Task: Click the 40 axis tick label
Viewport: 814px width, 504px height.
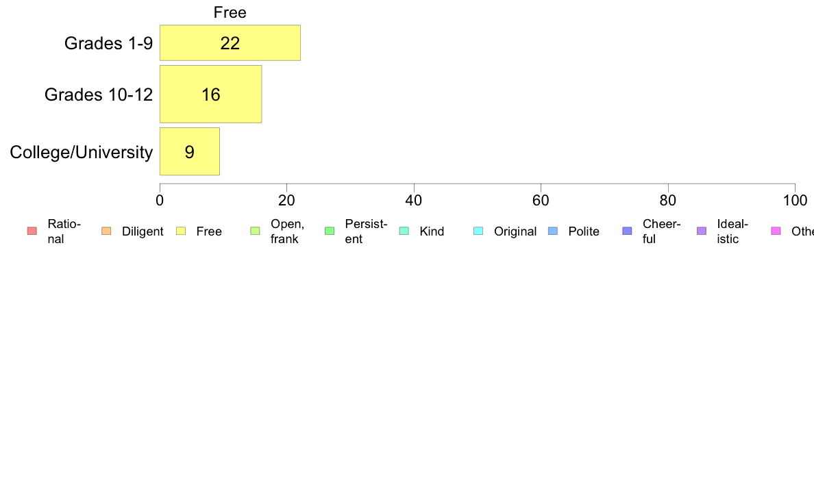Action: 414,201
